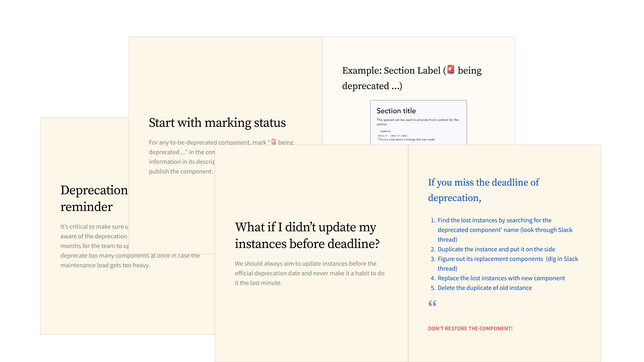644x362 pixels.
Task: Click the blue quotation mark icon
Action: point(432,303)
